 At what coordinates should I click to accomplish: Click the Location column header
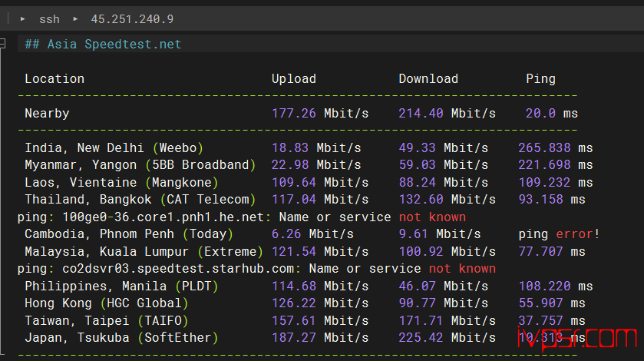point(54,78)
